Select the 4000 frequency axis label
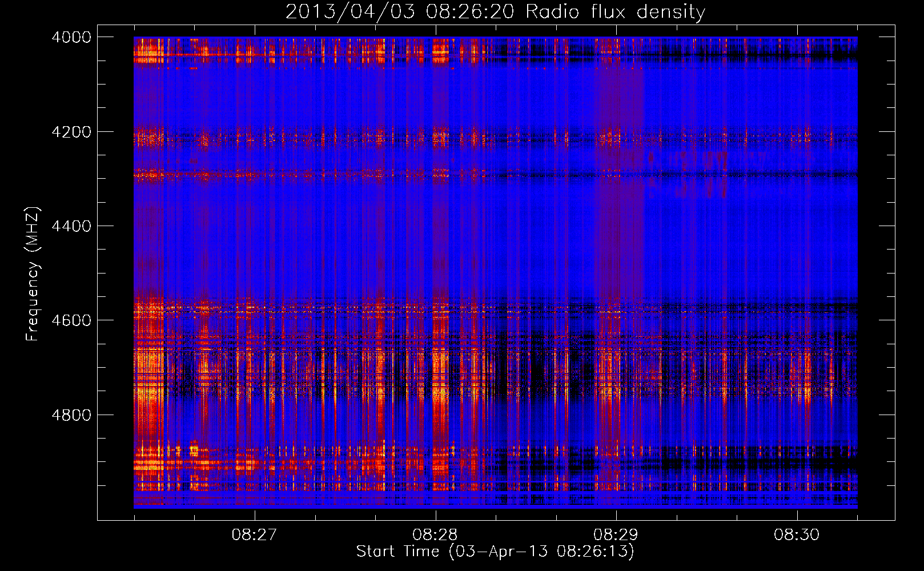 point(71,37)
